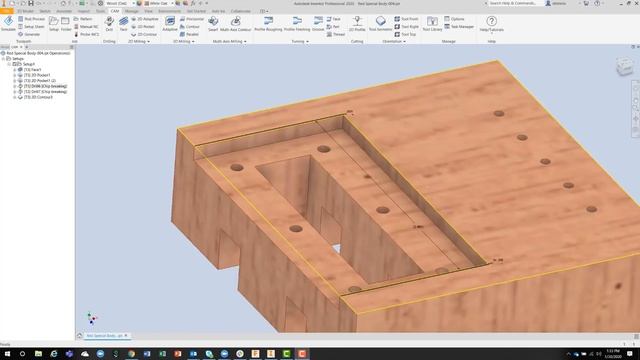Create a new Setup from ribbon
This screenshot has height=360, width=640.
tap(53, 24)
